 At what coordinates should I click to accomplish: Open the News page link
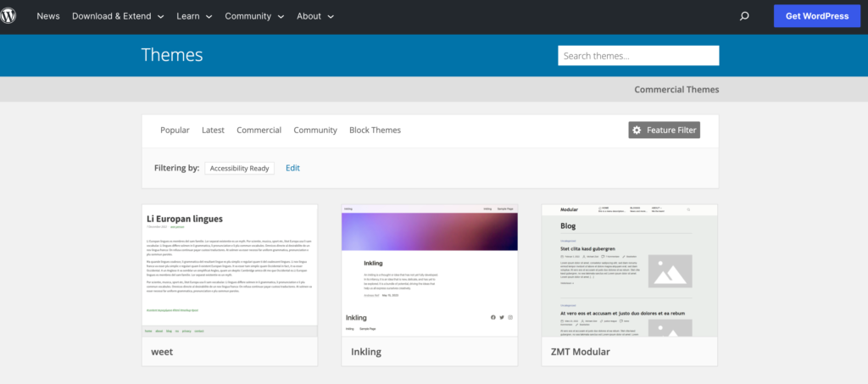tap(48, 16)
